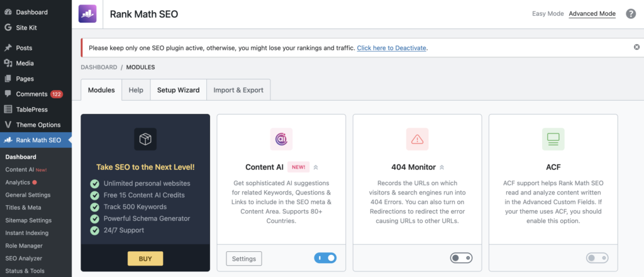Open the Import & Export tab

click(238, 90)
